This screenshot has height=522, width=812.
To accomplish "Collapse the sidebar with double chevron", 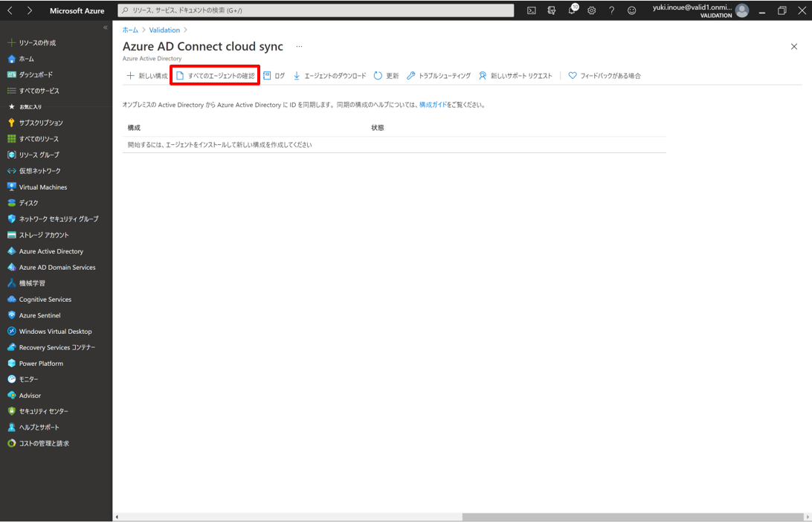I will coord(106,28).
